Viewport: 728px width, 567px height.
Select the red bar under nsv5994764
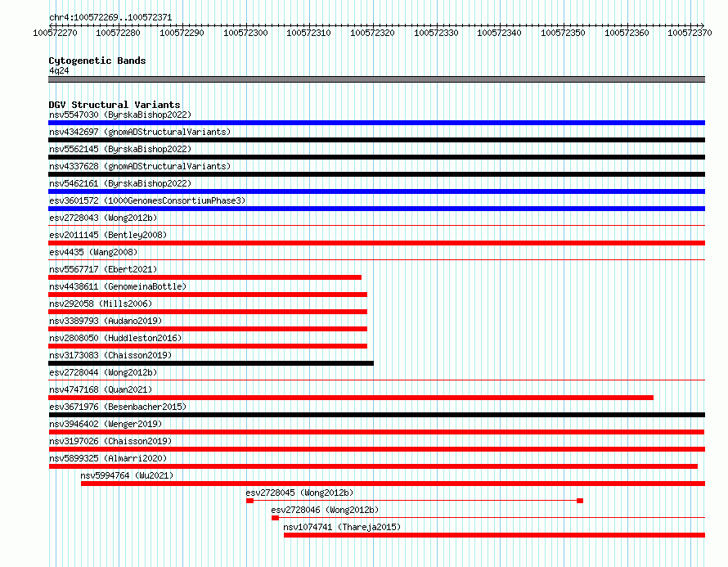(x=393, y=484)
